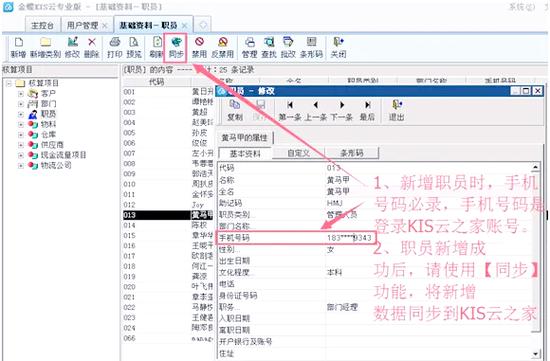This screenshot has width=550, height=361.
Task: Close the 基础资料-职员 tab
Action: [185, 25]
